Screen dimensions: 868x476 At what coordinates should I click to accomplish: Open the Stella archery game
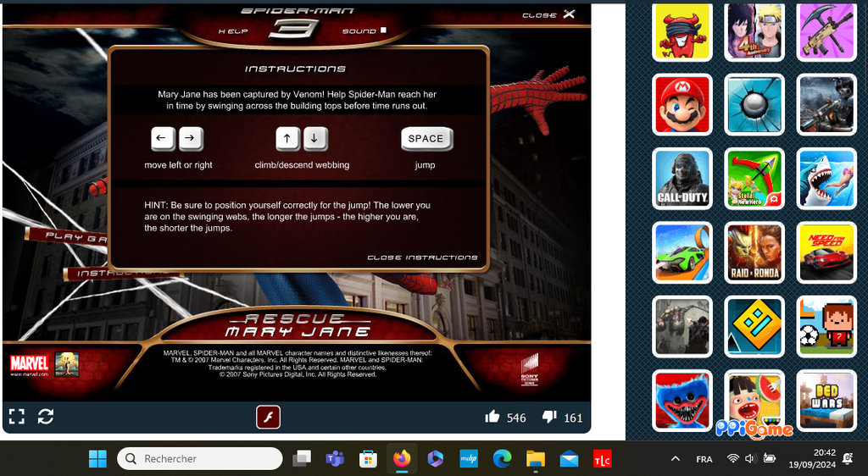point(754,179)
